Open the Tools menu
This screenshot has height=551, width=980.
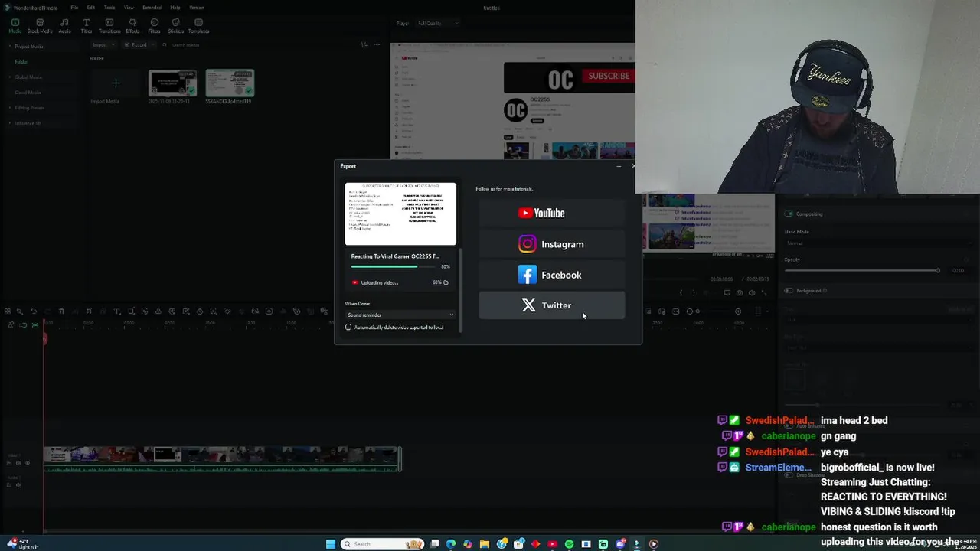[109, 8]
